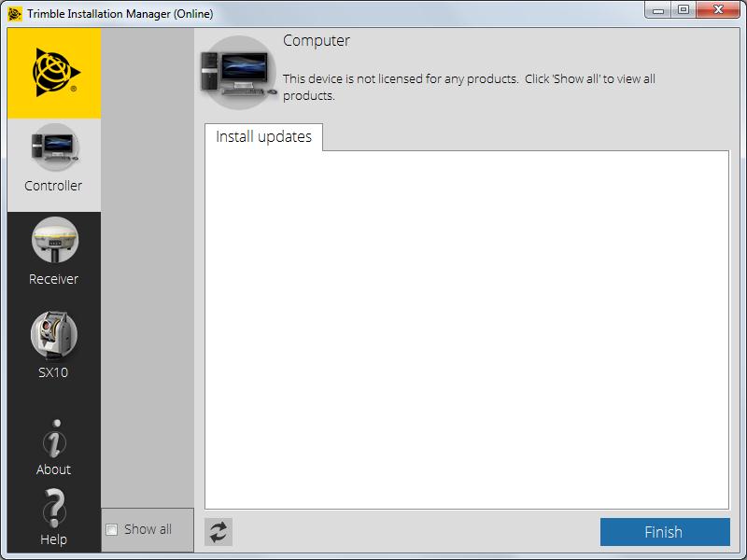Choose SX10 from the navigation panel

(x=53, y=345)
